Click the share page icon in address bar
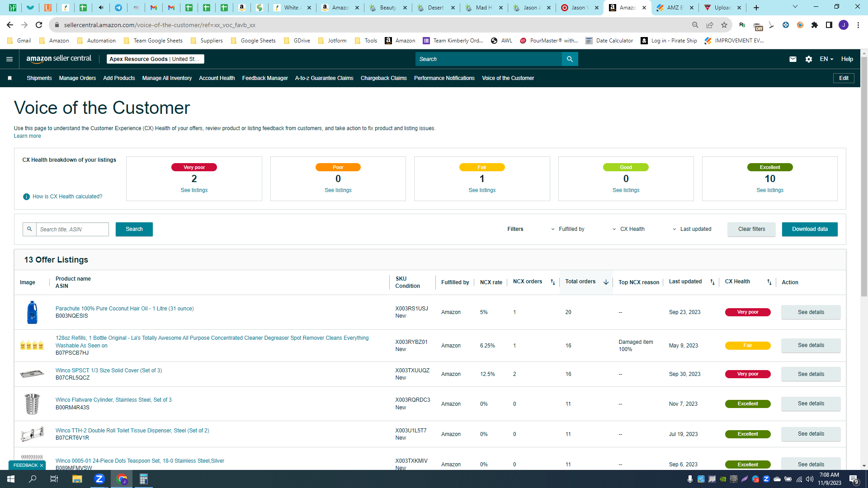 [710, 25]
